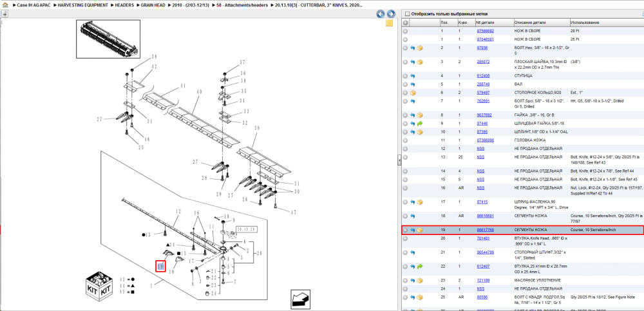The height and width of the screenshot is (311, 644).
Task: Click the cutterbar overview thumbnail
Action: pos(109,39)
